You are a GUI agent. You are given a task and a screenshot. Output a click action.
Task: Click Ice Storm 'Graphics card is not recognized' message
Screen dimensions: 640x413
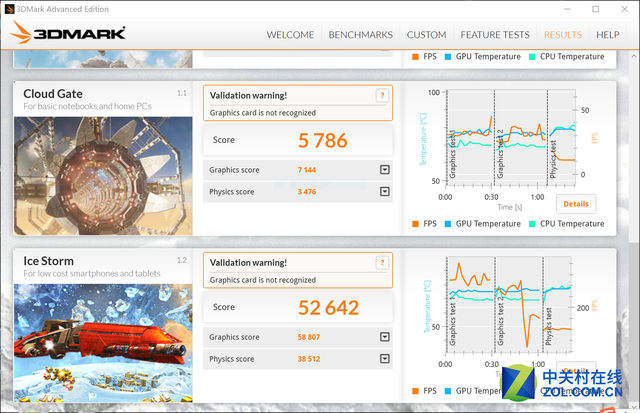coord(262,280)
